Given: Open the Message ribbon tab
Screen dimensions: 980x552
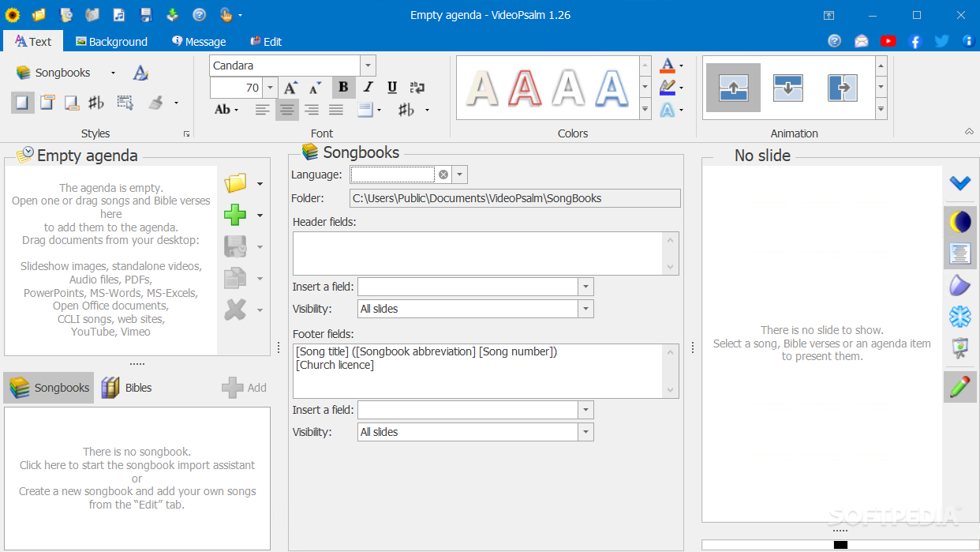Looking at the screenshot, I should [199, 42].
